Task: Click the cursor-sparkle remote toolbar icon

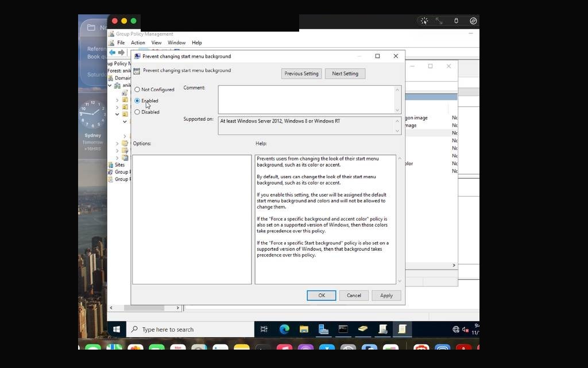Action: pos(424,21)
